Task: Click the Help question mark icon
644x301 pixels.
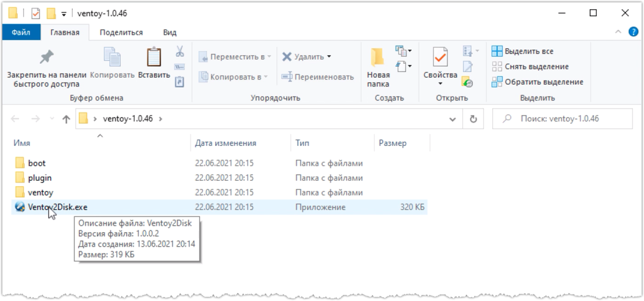Action: point(633,32)
